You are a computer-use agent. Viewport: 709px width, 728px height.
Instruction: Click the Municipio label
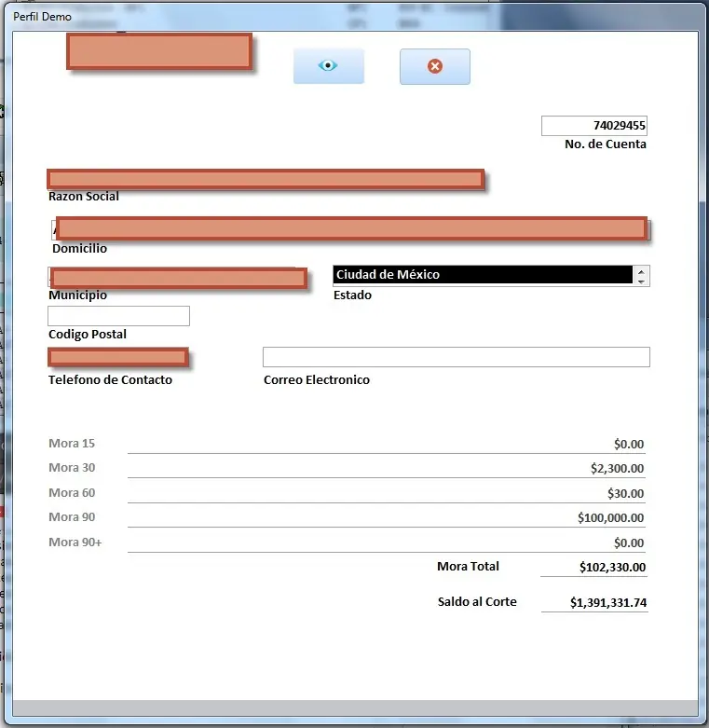[x=77, y=295]
